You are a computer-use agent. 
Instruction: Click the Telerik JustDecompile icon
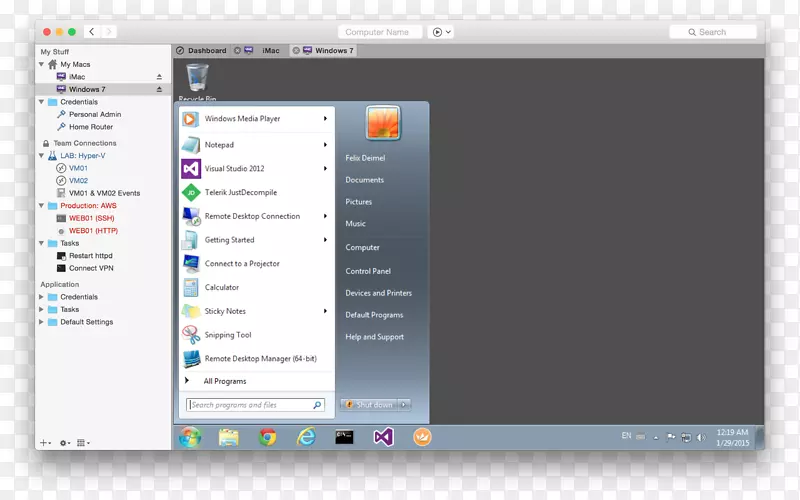[x=191, y=192]
